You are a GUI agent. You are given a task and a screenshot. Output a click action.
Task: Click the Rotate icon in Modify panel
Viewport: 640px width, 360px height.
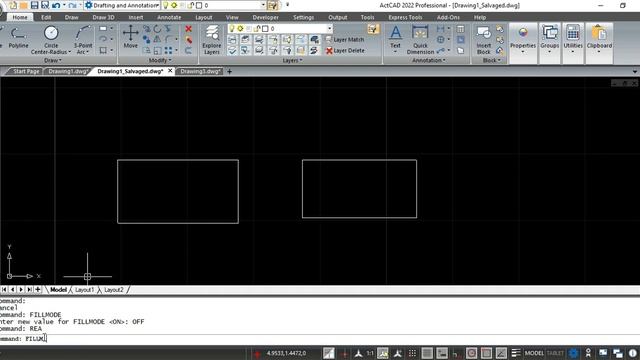(x=157, y=29)
